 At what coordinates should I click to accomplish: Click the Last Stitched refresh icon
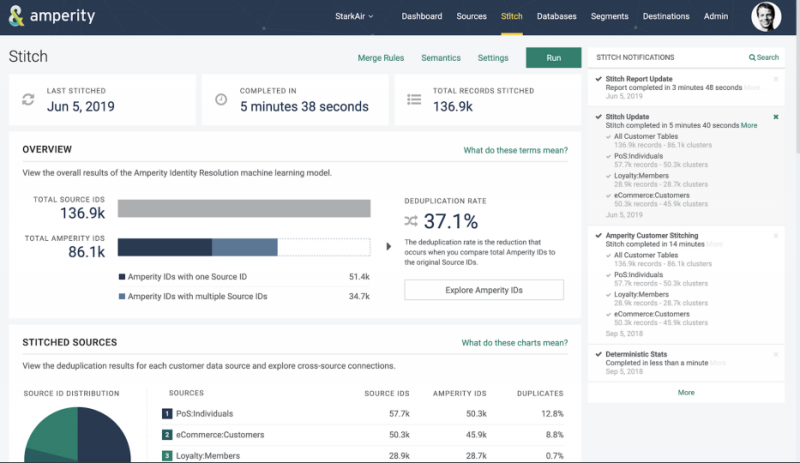click(28, 100)
